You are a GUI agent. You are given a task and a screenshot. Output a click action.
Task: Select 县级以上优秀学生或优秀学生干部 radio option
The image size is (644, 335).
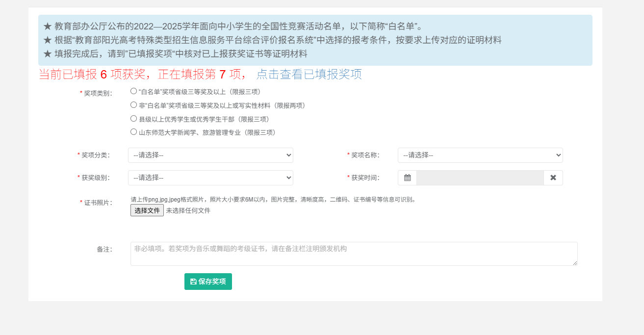tap(133, 119)
